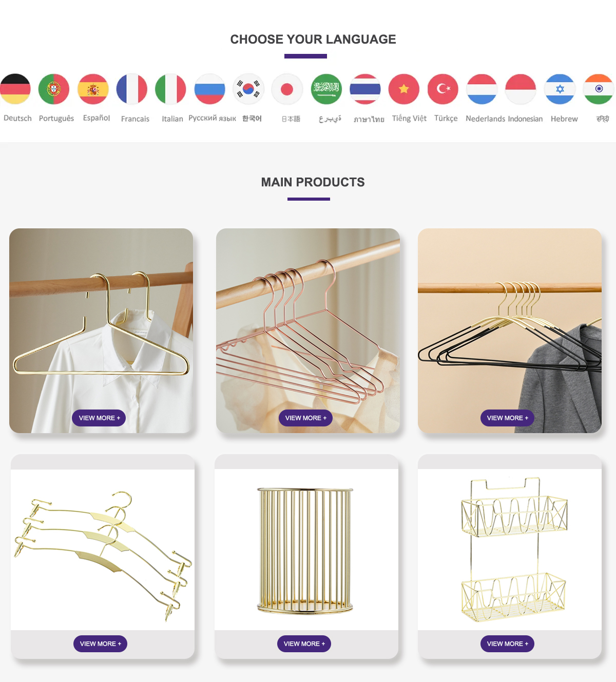Choose the Thai flag icon

(365, 89)
